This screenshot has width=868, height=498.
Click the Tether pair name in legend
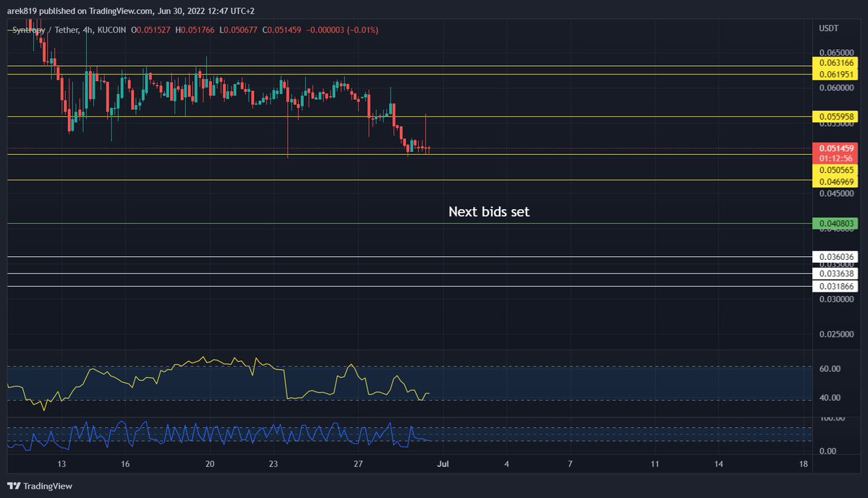[x=66, y=30]
